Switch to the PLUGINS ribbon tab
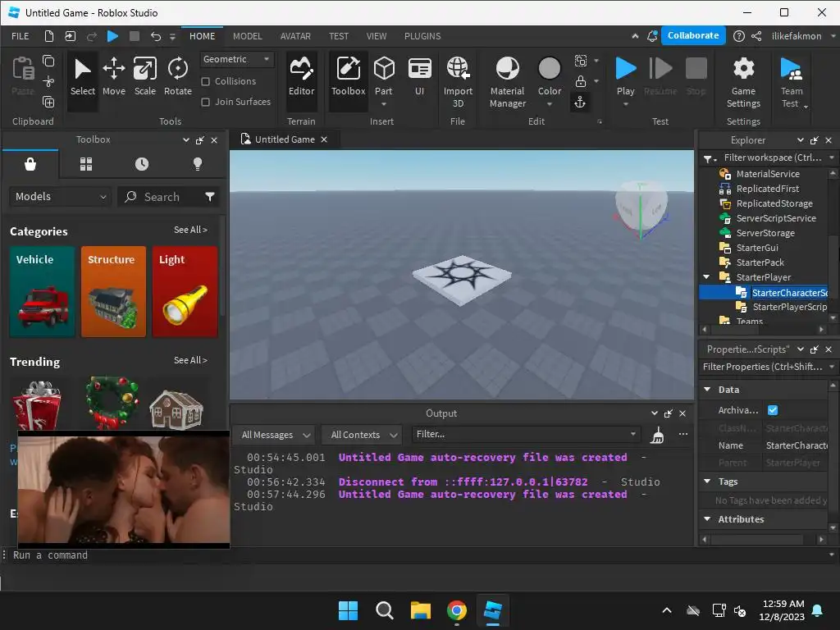840x630 pixels. click(x=422, y=36)
